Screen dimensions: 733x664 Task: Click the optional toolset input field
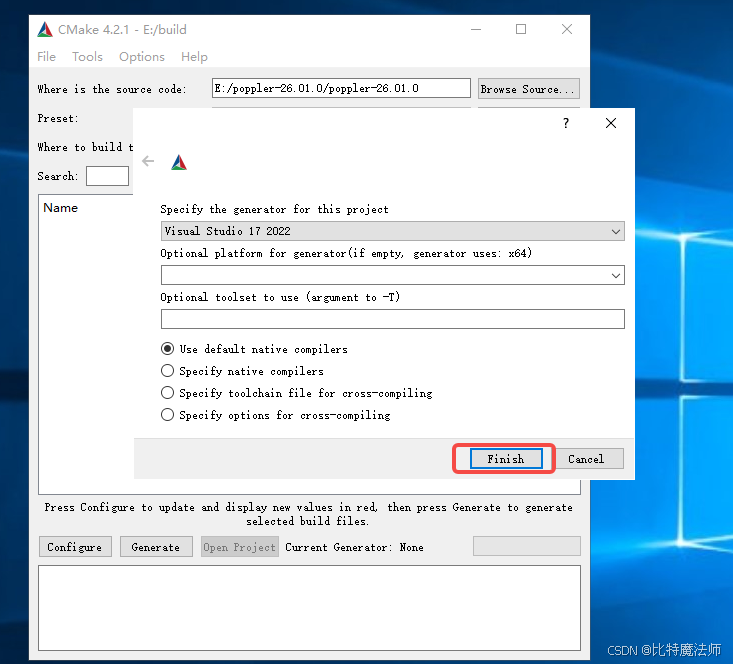(x=393, y=319)
